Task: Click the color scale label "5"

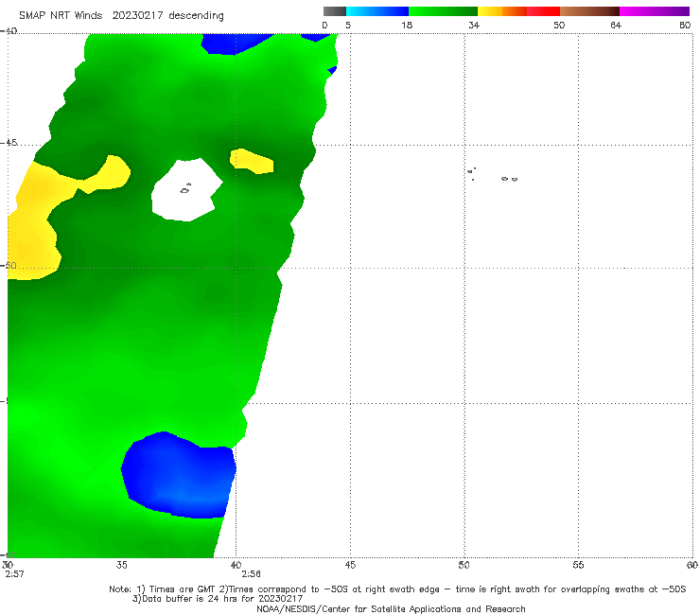Action: pyautogui.click(x=348, y=25)
